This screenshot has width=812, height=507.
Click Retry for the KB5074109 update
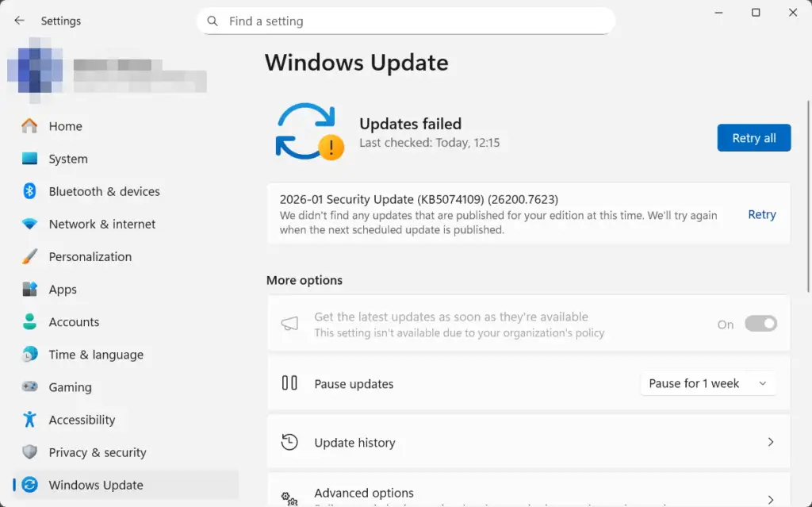[761, 214]
